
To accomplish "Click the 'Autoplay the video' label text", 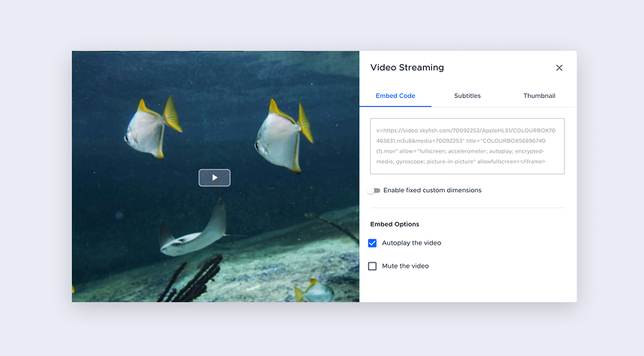I will tap(411, 243).
